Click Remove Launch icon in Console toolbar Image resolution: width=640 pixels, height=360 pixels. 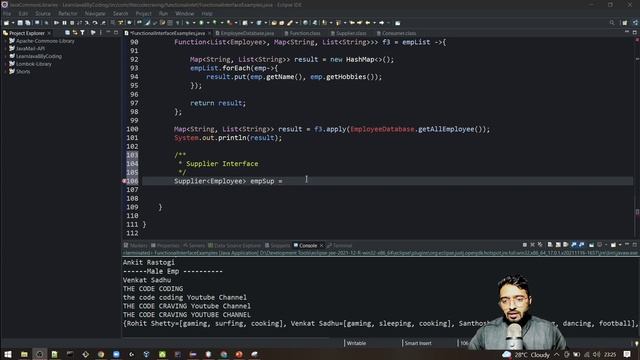click(x=532, y=245)
